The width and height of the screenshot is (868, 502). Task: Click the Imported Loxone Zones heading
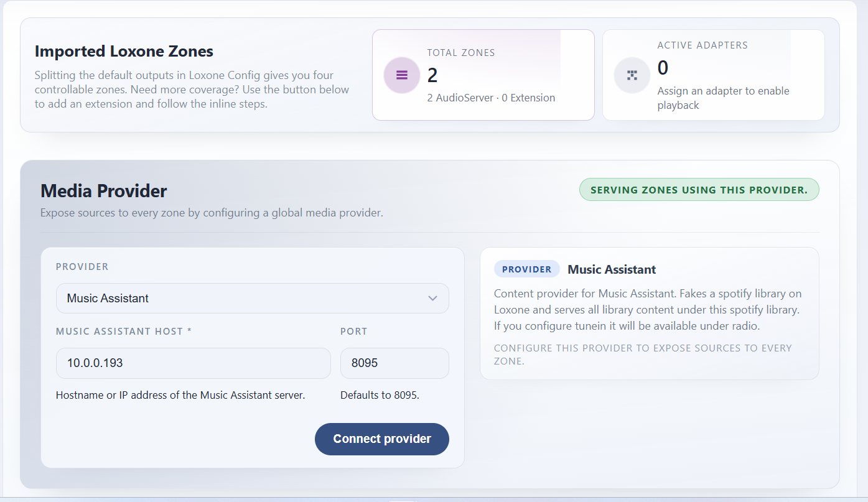tap(124, 51)
